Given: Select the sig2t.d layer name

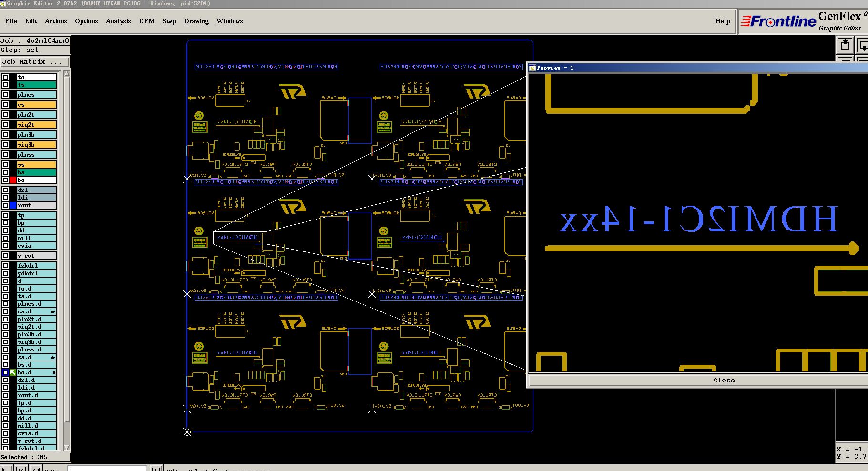Looking at the screenshot, I should [x=37, y=327].
